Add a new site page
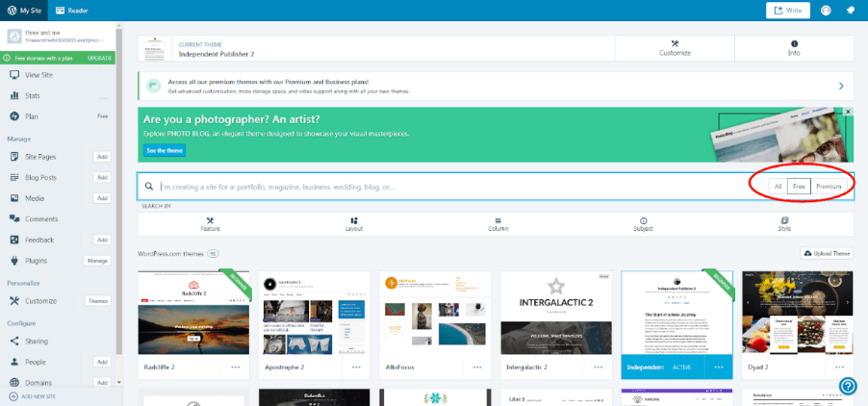 [102, 157]
